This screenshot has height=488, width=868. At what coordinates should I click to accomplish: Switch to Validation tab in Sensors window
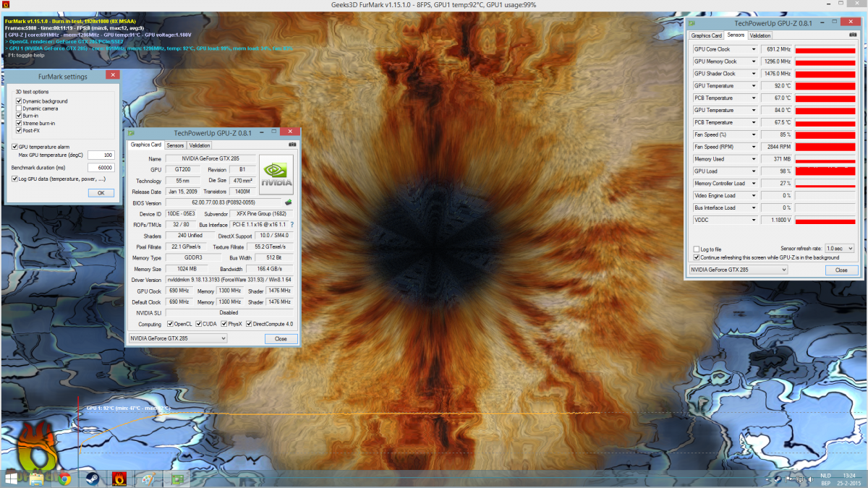click(760, 35)
